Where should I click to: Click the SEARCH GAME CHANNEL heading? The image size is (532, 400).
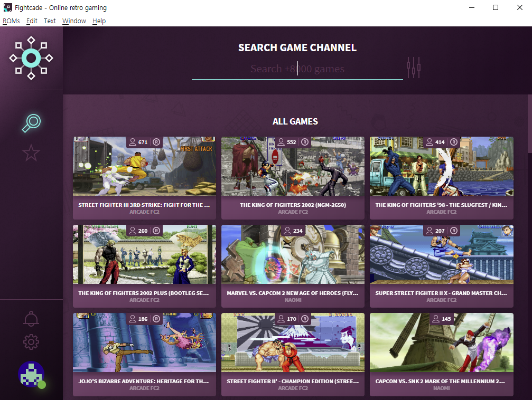(x=297, y=47)
